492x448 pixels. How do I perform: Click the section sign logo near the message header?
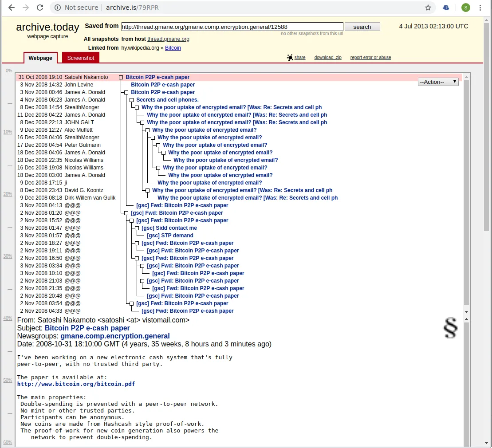[450, 328]
